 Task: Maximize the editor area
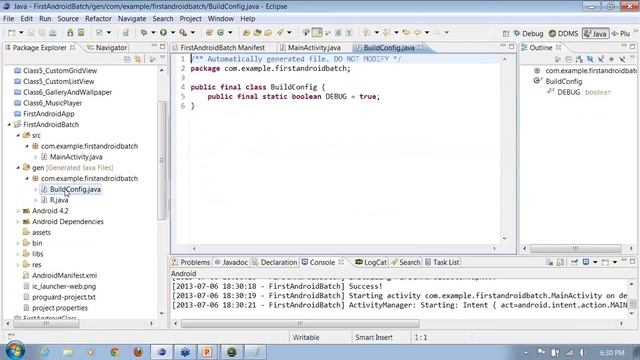pos(511,46)
